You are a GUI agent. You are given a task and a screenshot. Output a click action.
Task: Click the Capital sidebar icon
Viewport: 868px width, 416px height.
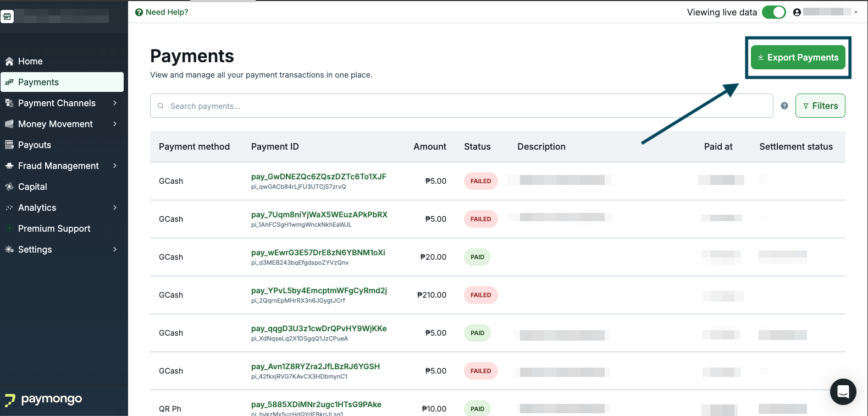(x=9, y=187)
